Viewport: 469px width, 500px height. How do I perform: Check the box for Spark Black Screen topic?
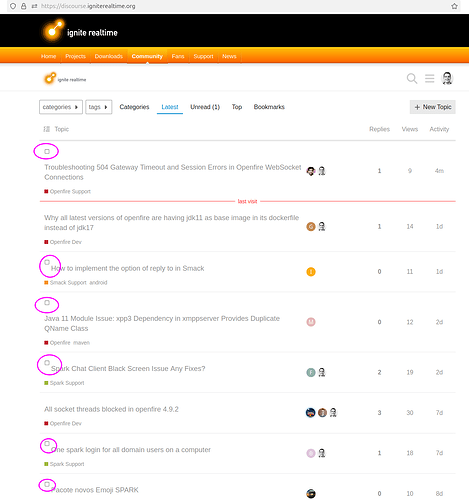point(47,363)
